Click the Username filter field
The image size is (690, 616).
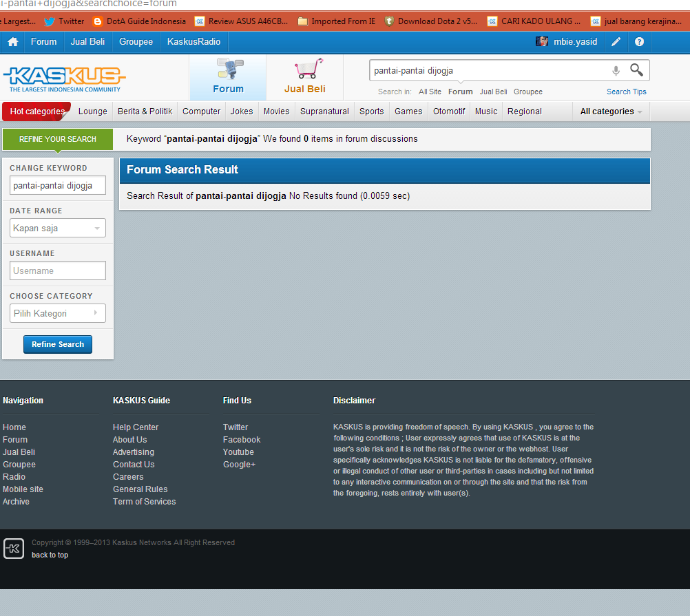58,270
